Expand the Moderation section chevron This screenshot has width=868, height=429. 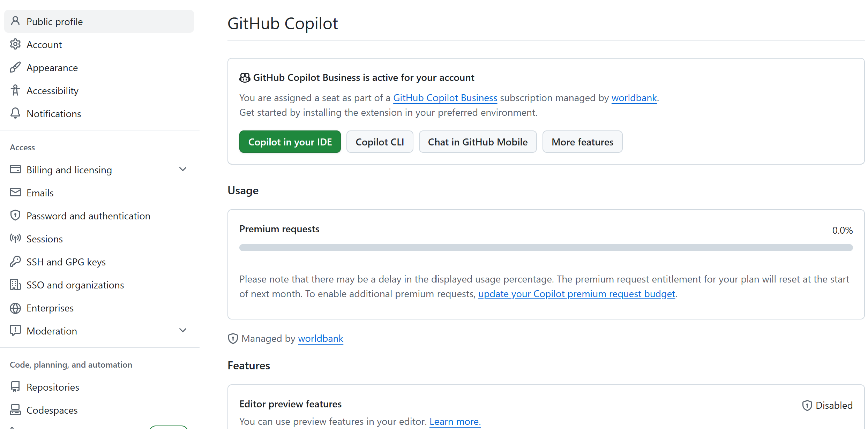point(183,331)
